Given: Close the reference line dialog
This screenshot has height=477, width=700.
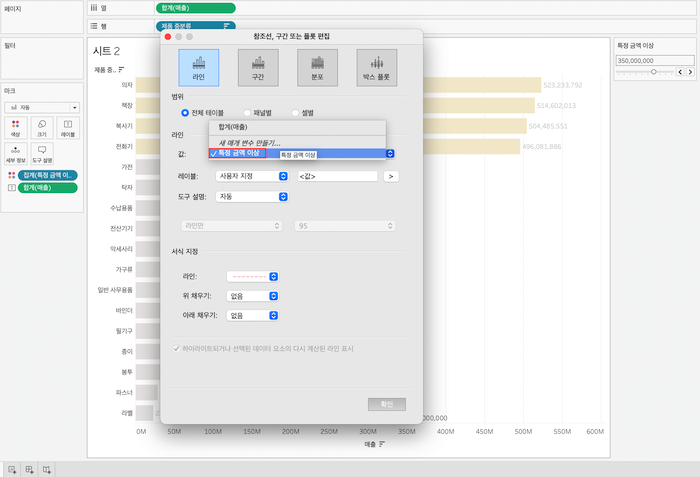Looking at the screenshot, I should [168, 37].
